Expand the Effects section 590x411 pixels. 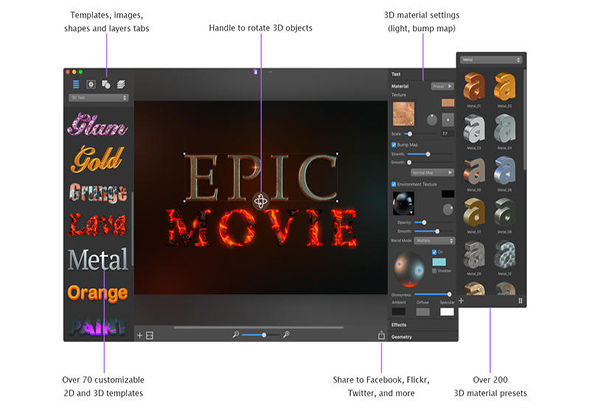(x=398, y=325)
